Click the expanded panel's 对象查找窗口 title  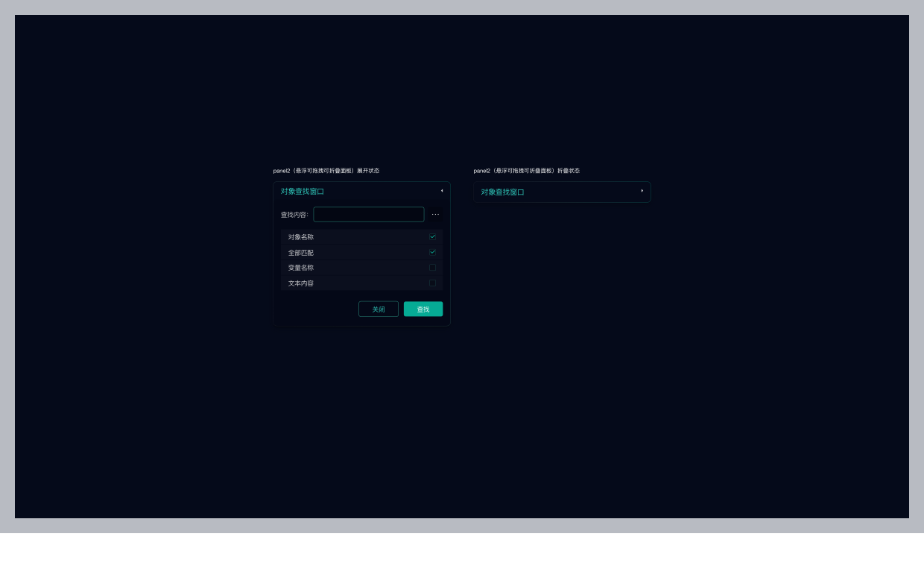click(303, 192)
